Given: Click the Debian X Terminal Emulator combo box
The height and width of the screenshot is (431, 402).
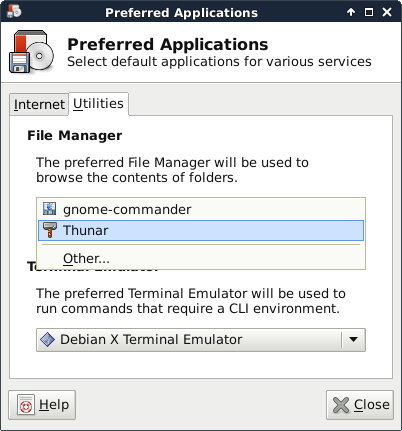Looking at the screenshot, I should coord(201,340).
